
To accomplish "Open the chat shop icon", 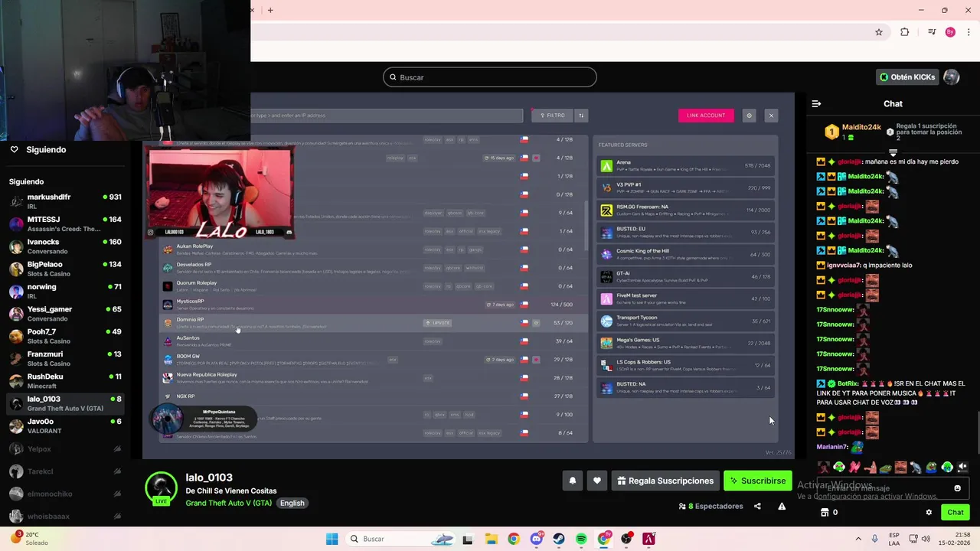I will [x=825, y=513].
